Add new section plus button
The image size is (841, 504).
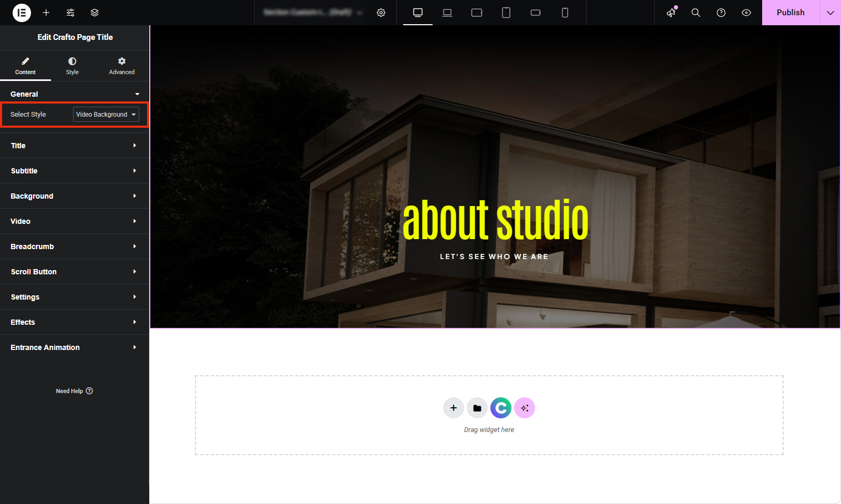pyautogui.click(x=454, y=408)
